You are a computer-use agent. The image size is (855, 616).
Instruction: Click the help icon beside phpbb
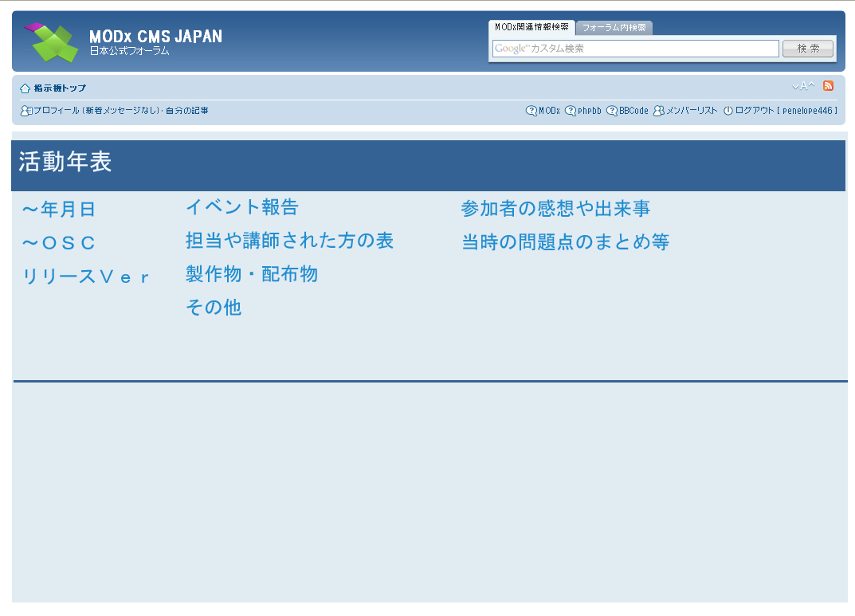pos(570,111)
